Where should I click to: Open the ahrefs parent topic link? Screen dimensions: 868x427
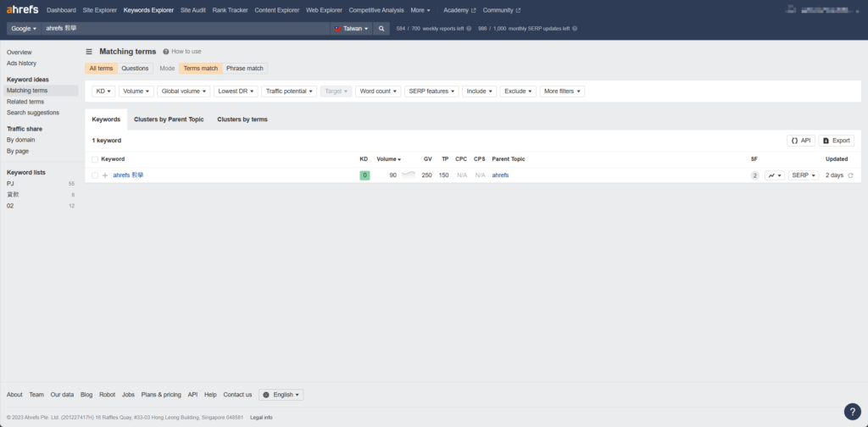[x=500, y=175]
